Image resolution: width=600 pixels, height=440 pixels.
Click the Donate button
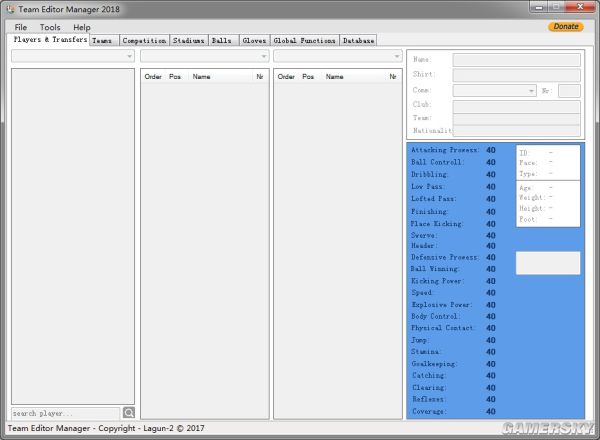[566, 26]
